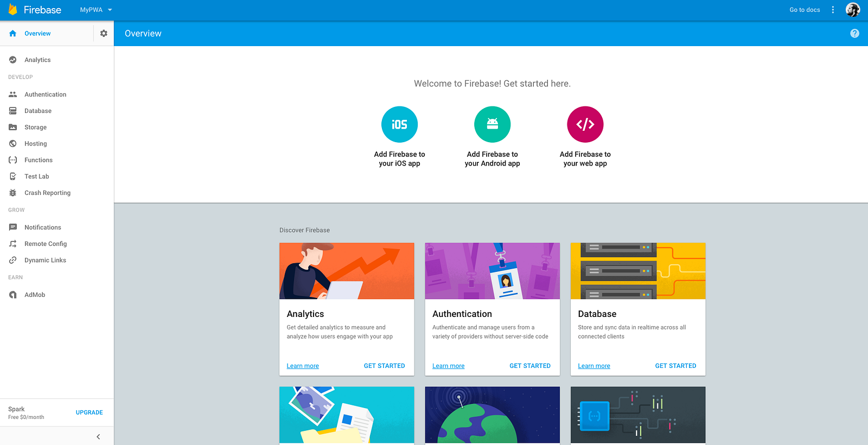
Task: Click the Functions brackets icon
Action: point(13,160)
